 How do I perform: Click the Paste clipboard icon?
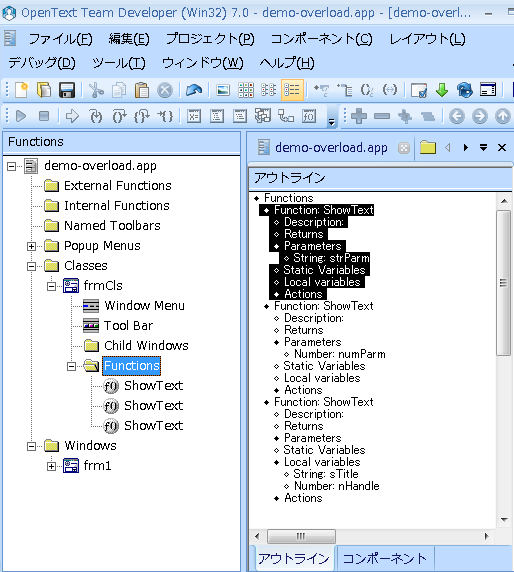click(x=142, y=90)
